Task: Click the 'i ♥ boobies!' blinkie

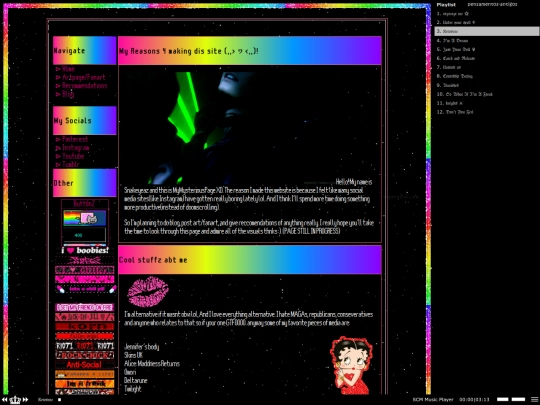Action: [85, 250]
